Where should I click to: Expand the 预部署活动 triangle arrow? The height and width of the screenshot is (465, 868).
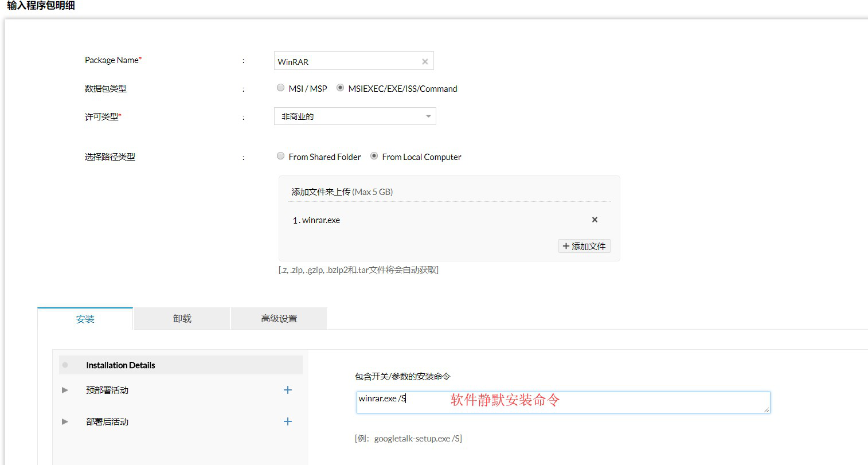(65, 390)
